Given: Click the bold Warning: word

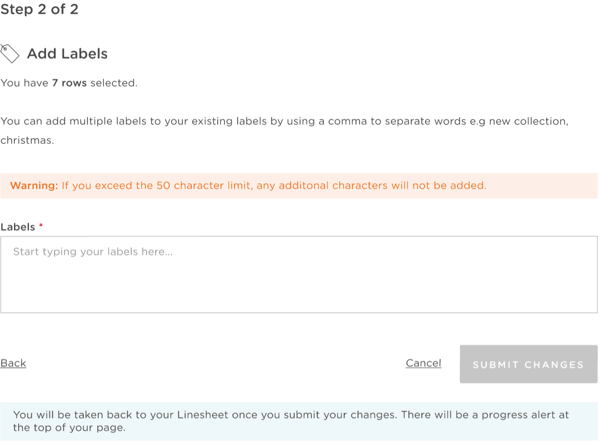Looking at the screenshot, I should click(34, 186).
